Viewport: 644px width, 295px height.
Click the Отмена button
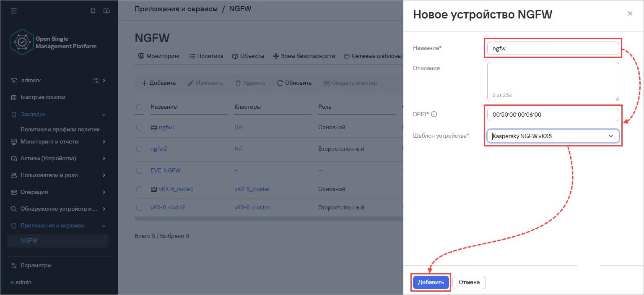pyautogui.click(x=469, y=282)
